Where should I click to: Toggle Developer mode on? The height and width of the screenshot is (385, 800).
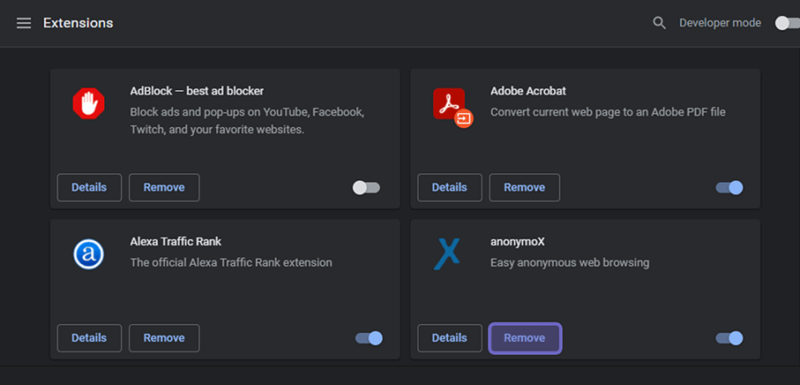(x=787, y=23)
